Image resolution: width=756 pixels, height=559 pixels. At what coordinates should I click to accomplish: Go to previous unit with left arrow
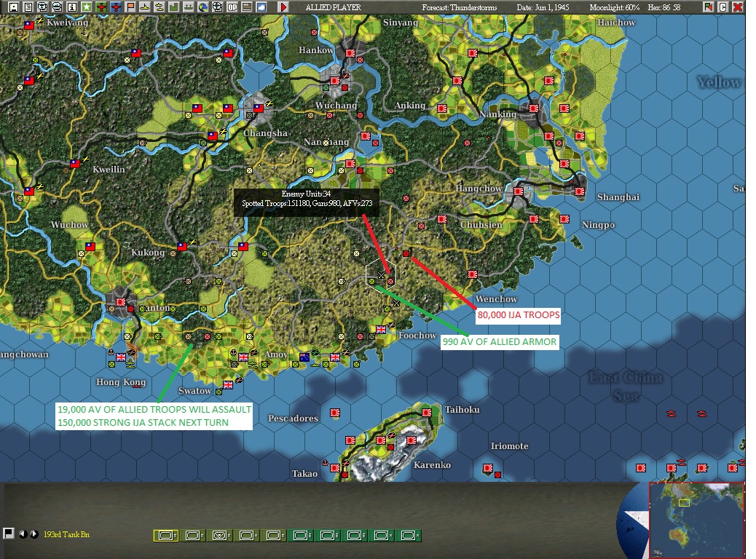pos(23,534)
